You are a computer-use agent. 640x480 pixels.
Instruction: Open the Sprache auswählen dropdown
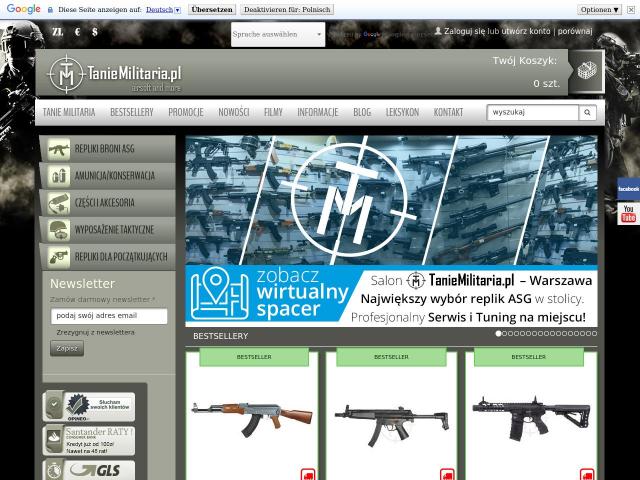coord(278,34)
